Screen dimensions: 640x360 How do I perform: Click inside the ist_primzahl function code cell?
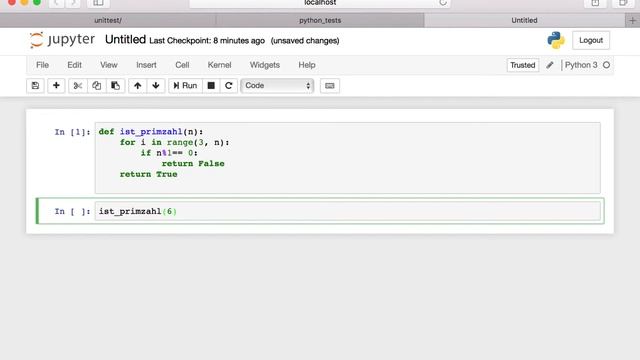(x=348, y=158)
